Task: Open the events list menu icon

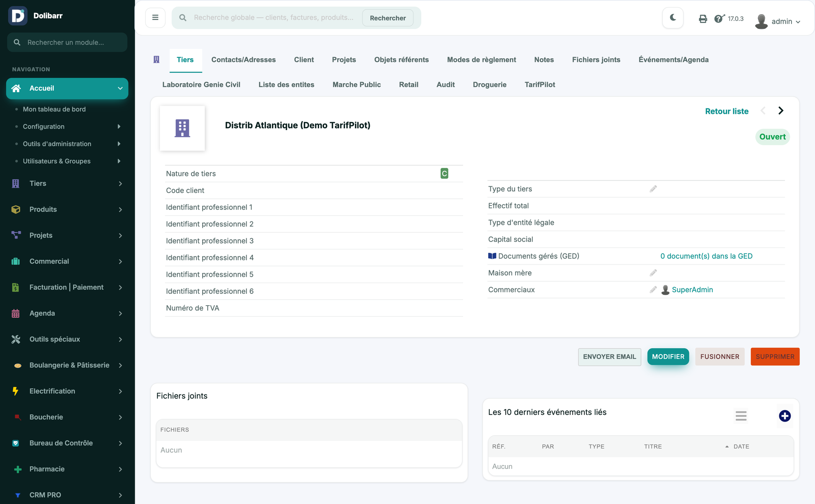Action: pos(741,416)
